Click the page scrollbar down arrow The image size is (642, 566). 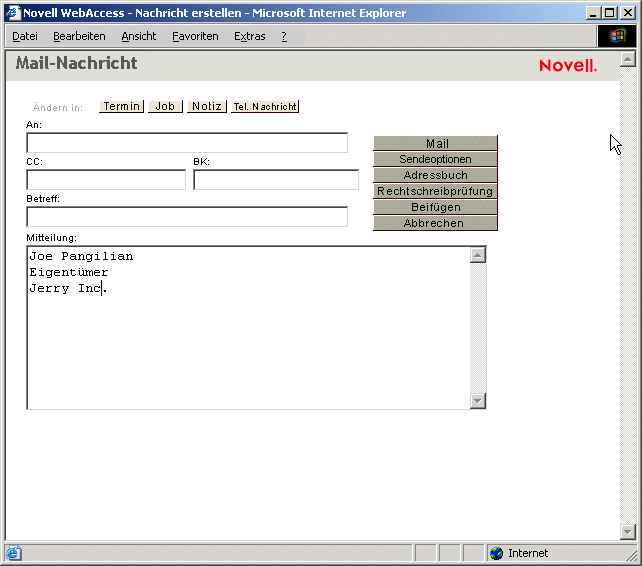(628, 532)
